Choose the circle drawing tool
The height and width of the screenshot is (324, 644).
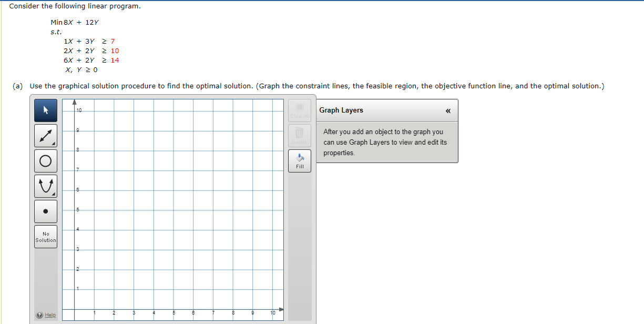click(45, 160)
